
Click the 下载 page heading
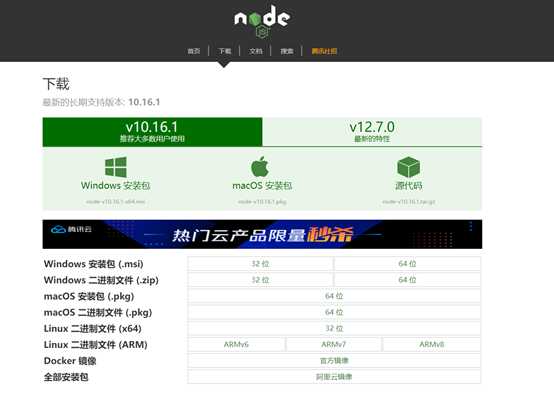coord(56,84)
